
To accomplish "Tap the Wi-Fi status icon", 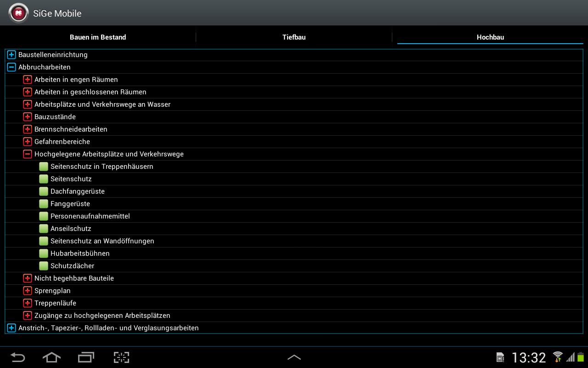I will 558,357.
